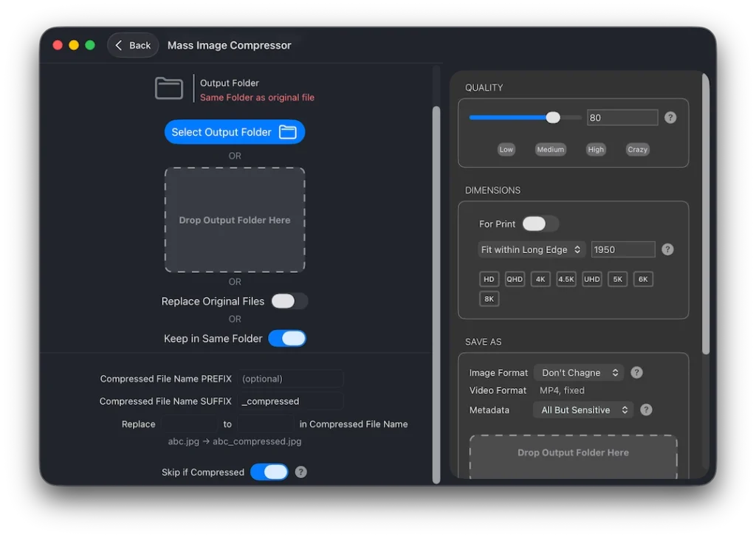This screenshot has width=756, height=538.
Task: Open the Image Format help question mark
Action: tap(636, 373)
